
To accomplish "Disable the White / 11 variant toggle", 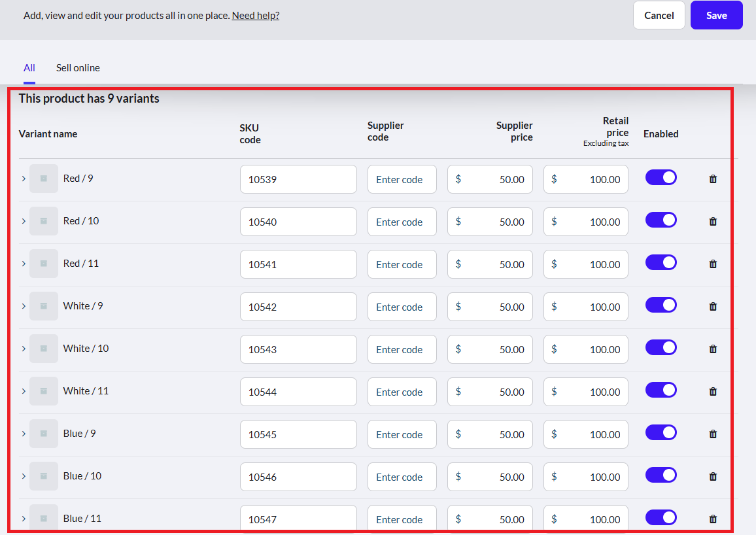I will click(x=661, y=389).
